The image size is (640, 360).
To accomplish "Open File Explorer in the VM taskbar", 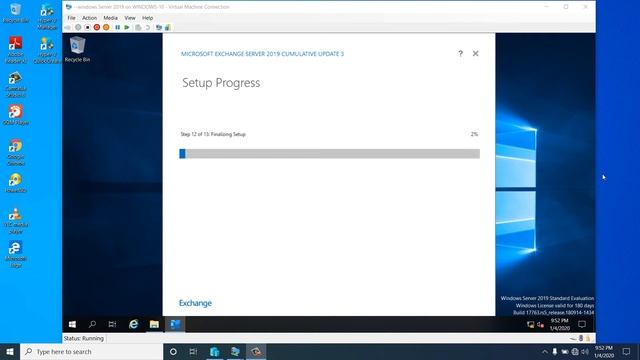I will 154,324.
